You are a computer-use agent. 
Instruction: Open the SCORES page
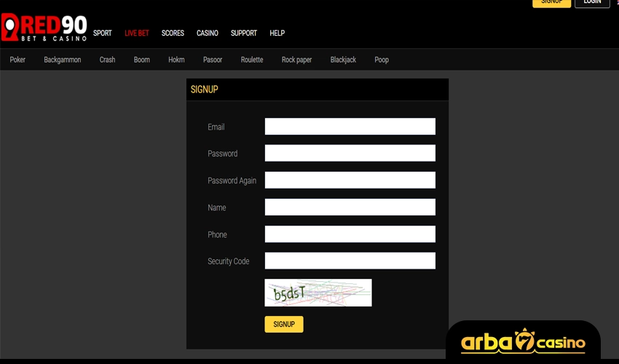173,33
